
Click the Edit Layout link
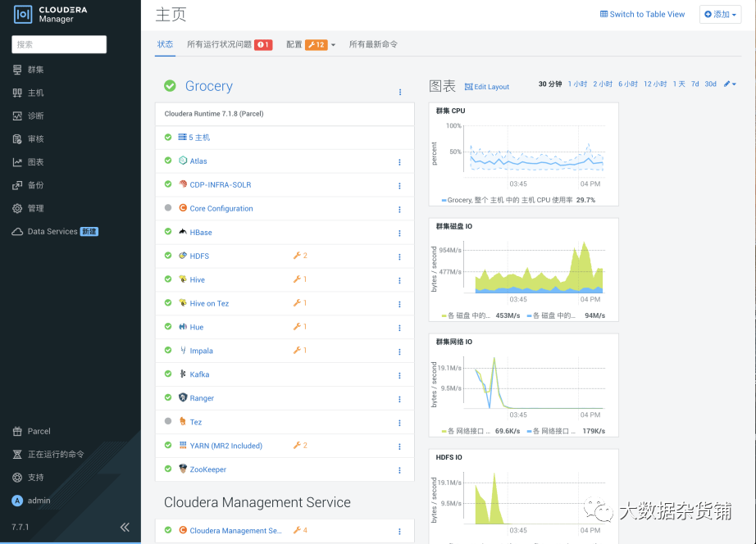point(487,87)
